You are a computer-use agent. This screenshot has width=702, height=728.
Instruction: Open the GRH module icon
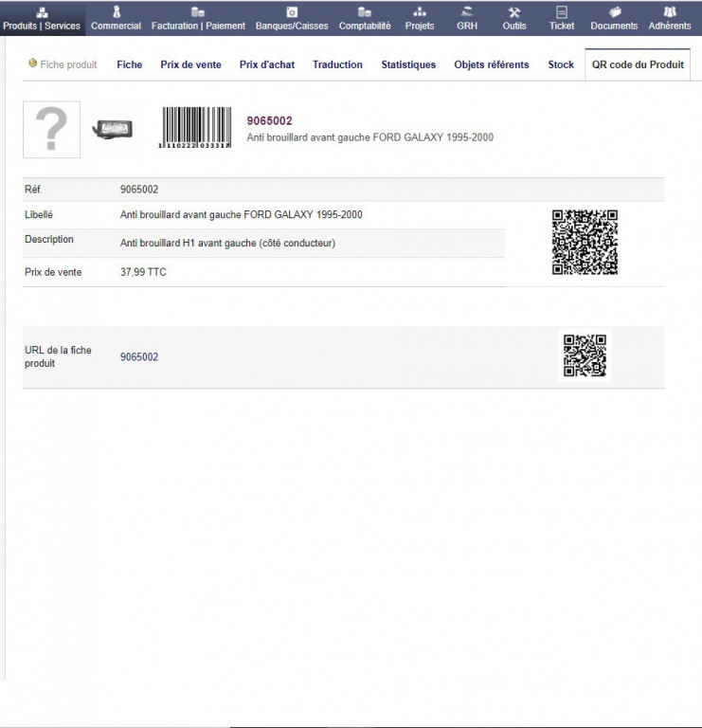[x=467, y=11]
